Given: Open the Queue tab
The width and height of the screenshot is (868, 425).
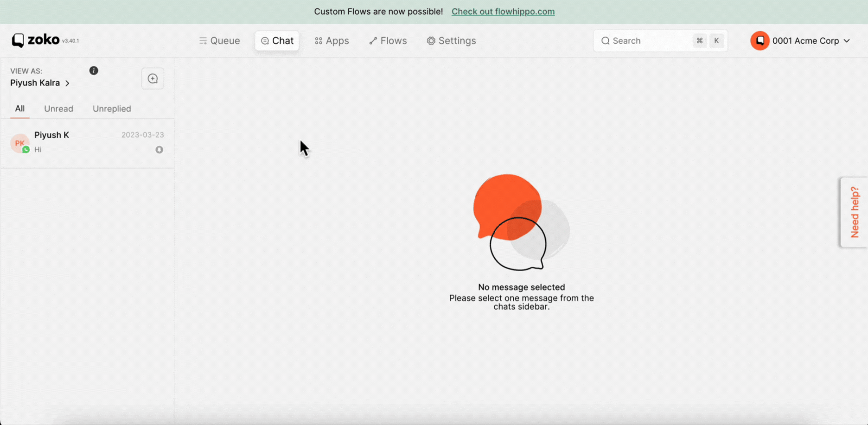Looking at the screenshot, I should (219, 41).
